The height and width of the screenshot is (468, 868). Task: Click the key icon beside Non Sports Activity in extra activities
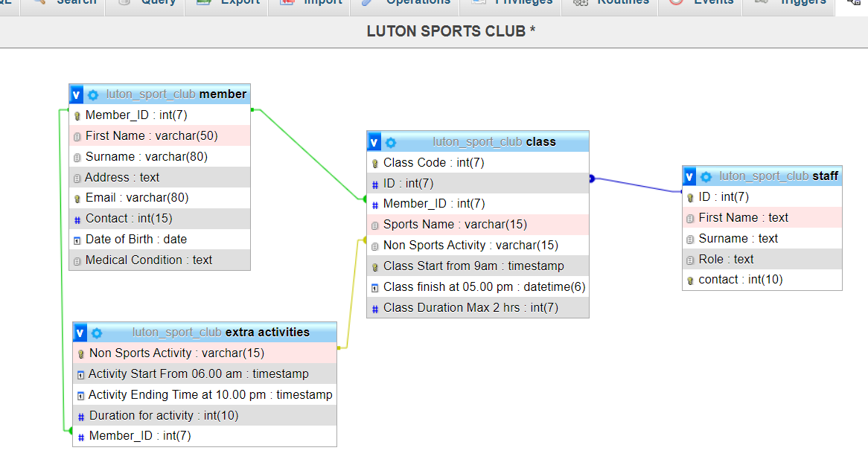click(81, 354)
